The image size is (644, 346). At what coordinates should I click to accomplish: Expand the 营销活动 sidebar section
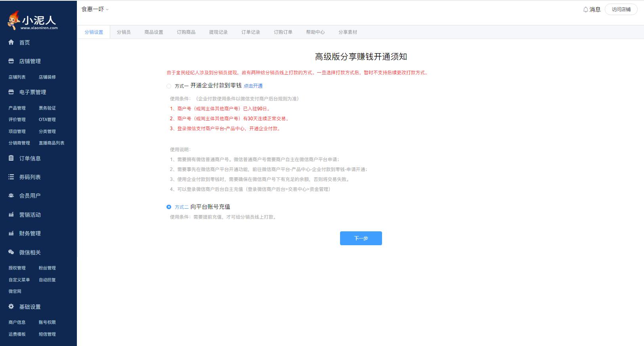30,215
